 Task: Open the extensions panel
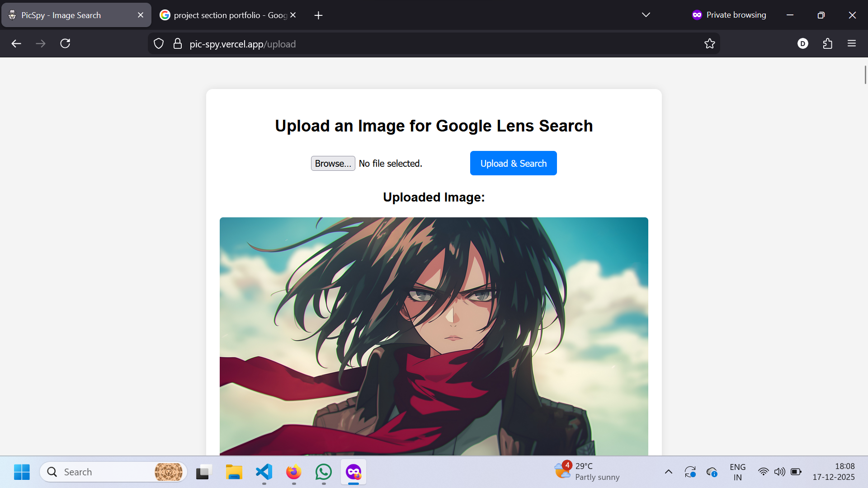click(827, 43)
